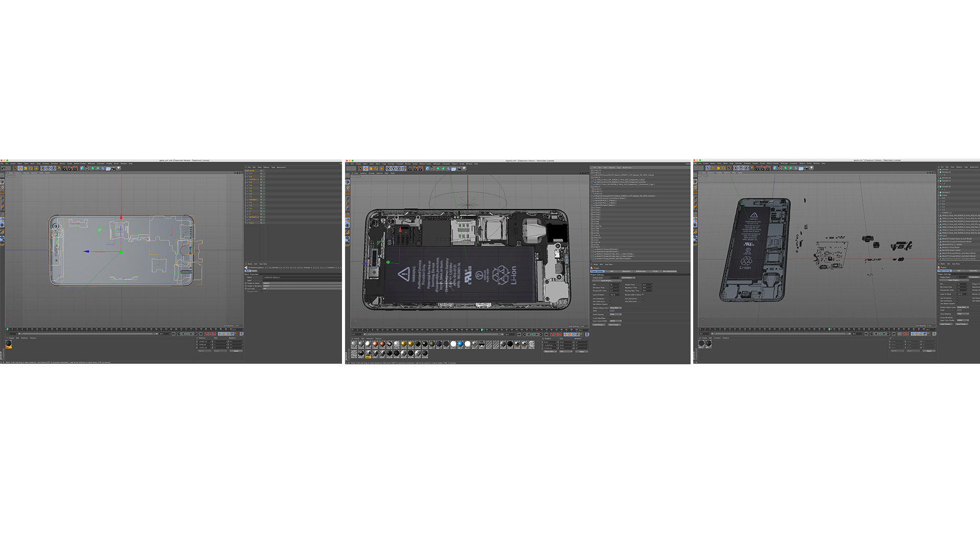The image size is (980, 551).
Task: Switch to the Dynamics tab in Apple3.c4d attributes
Action: [626, 271]
